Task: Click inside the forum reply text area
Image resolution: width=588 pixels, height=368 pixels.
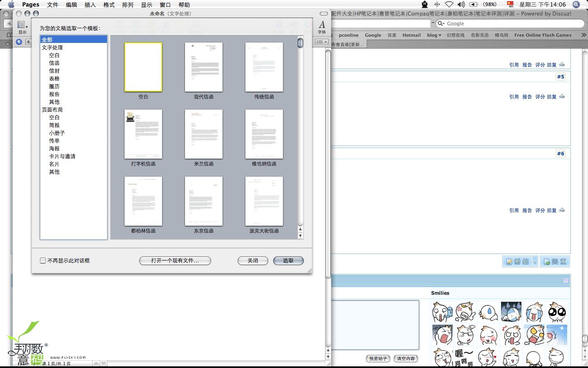Action: [375, 325]
